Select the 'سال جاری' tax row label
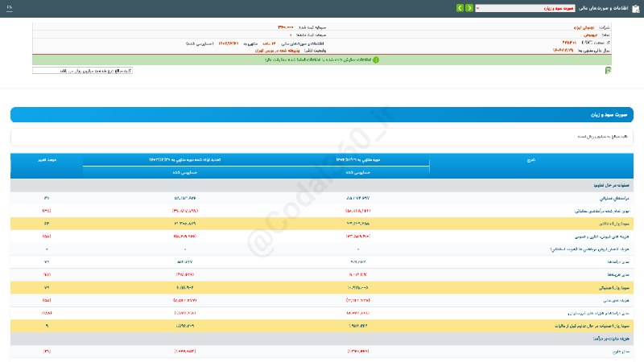Viewport: 644px width, 362px height. 621,352
